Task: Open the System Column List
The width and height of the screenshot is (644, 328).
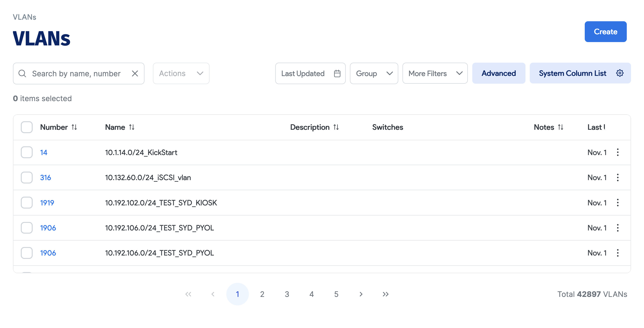Action: click(x=572, y=73)
